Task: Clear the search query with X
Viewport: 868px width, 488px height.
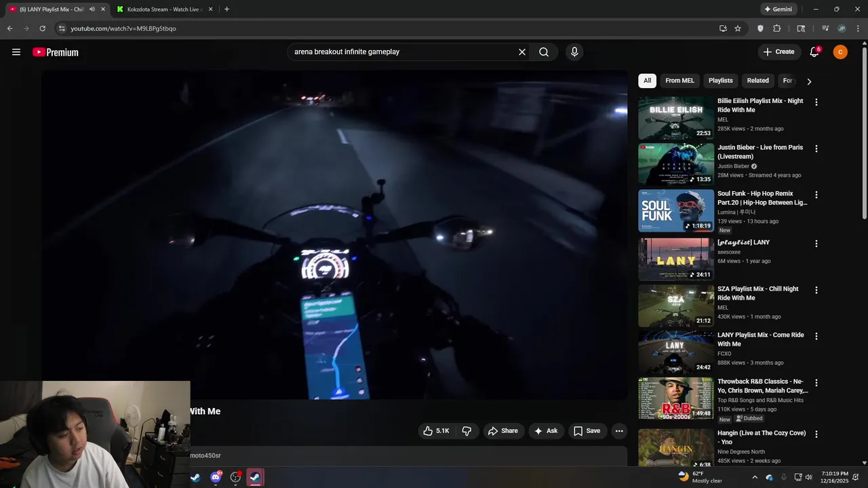Action: 522,52
